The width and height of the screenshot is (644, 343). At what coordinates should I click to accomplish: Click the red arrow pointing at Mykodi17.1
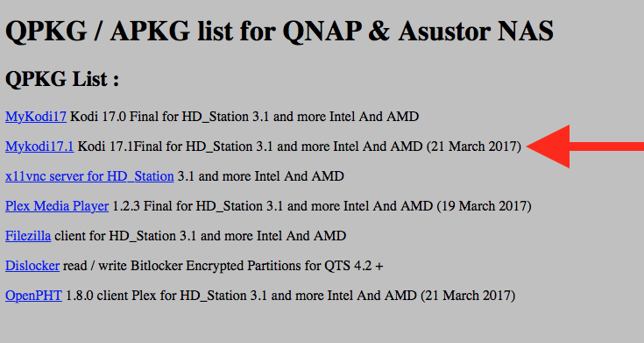tap(585, 146)
